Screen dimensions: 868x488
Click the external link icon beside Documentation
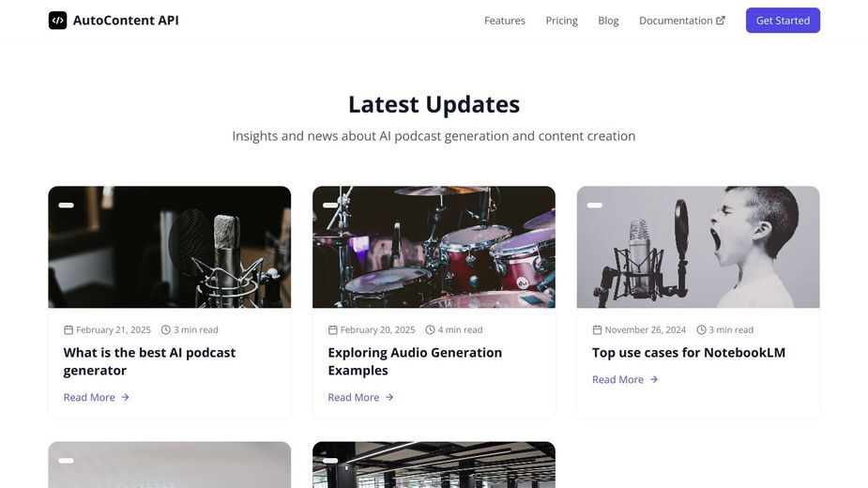(720, 21)
